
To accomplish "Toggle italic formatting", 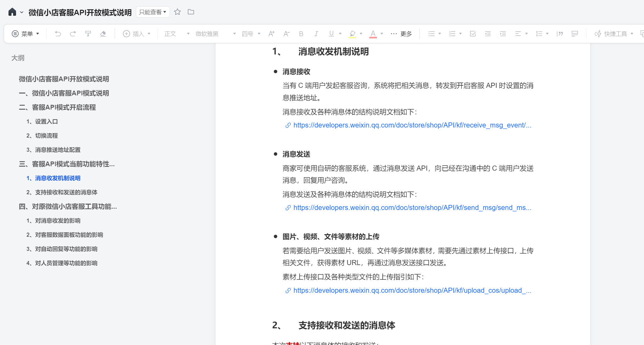I will pos(316,34).
